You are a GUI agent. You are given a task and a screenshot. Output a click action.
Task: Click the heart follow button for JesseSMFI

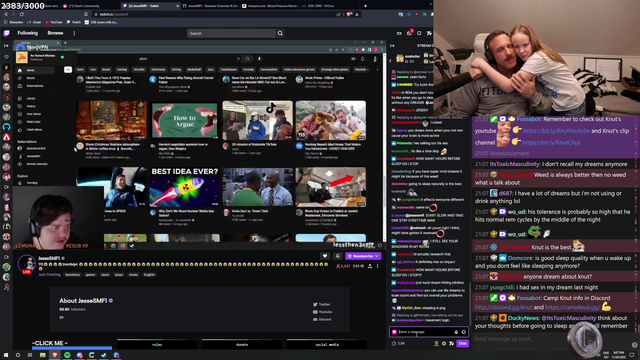[325, 256]
